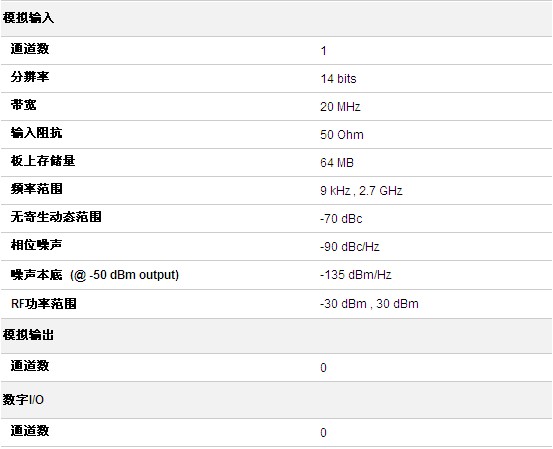Click the 输入阻抗 label
The height and width of the screenshot is (449, 553).
pyautogui.click(x=36, y=133)
